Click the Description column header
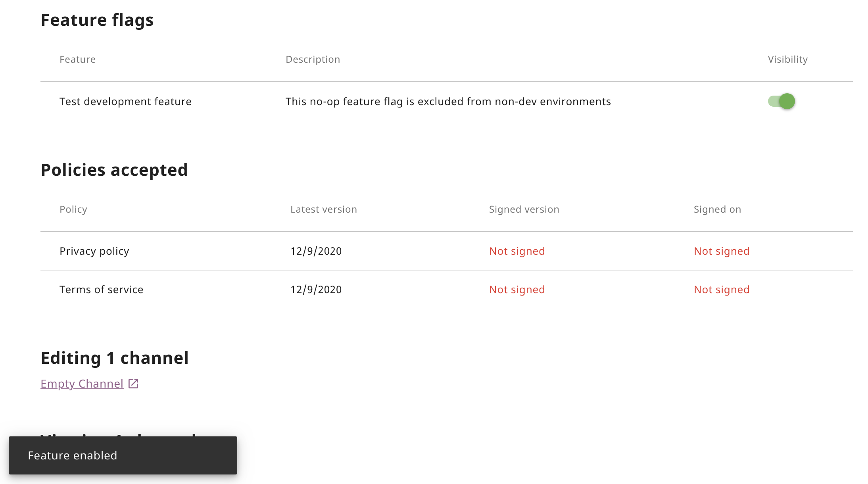 point(313,60)
